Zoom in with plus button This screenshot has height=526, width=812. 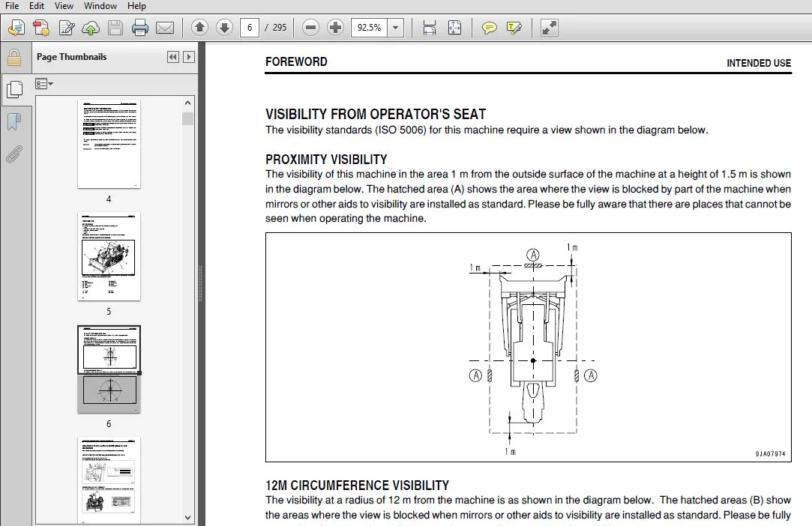tap(335, 28)
